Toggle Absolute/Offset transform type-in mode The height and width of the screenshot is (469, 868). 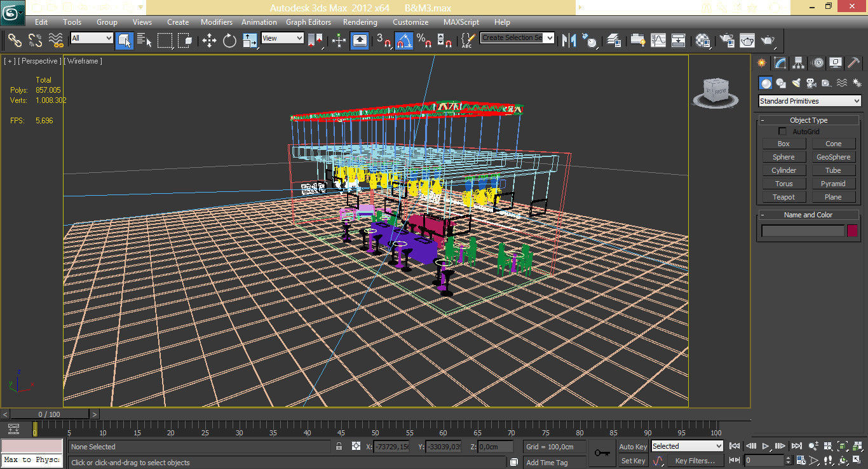pyautogui.click(x=356, y=447)
